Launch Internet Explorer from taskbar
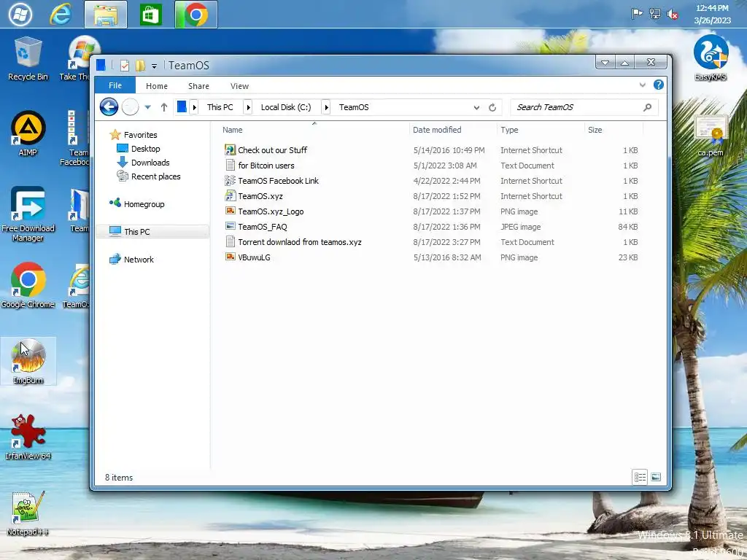Viewport: 747px width, 560px height. tap(61, 15)
